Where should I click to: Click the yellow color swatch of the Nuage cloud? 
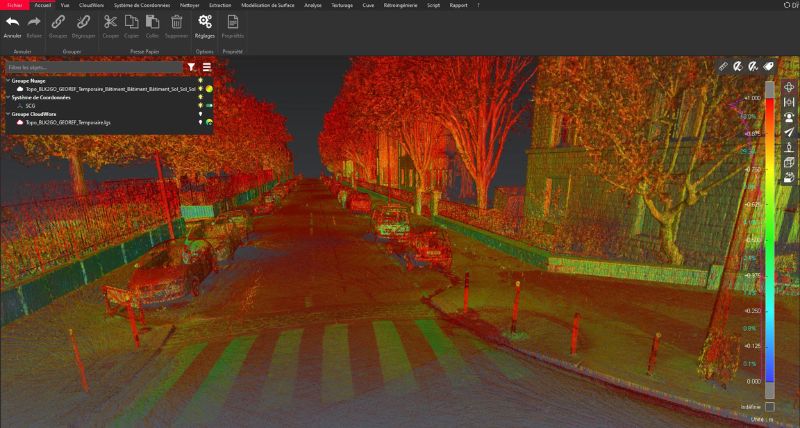(209, 89)
